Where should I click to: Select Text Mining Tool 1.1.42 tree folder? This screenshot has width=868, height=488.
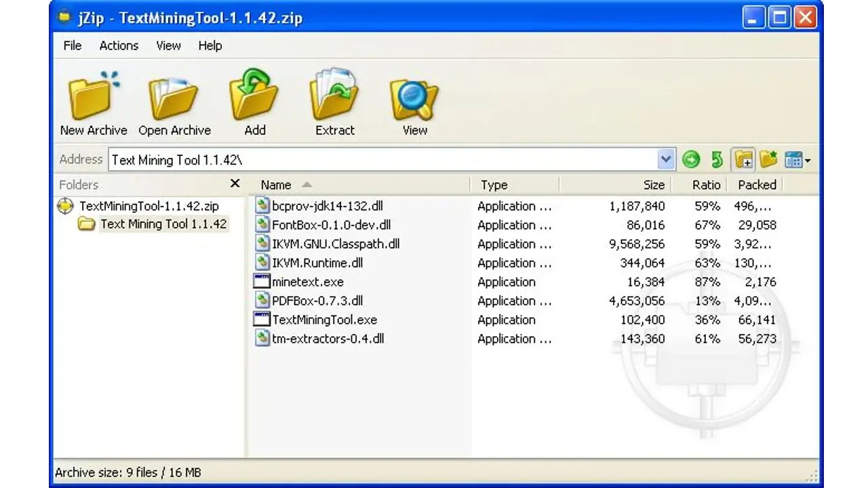[x=163, y=224]
